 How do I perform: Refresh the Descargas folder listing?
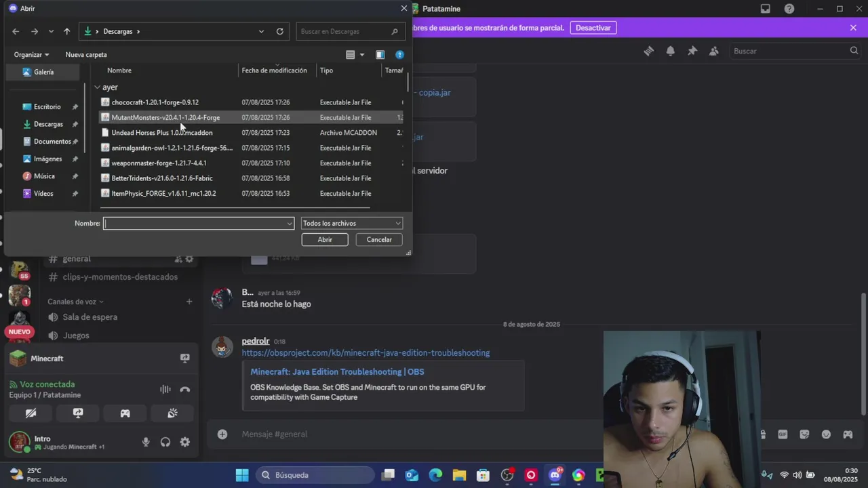279,31
